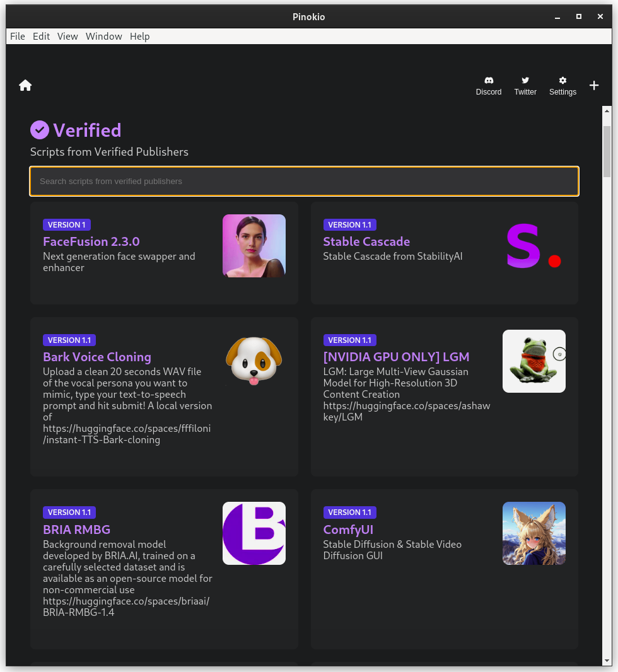This screenshot has width=618, height=672.
Task: Focus the search scripts input field
Action: [x=305, y=182]
